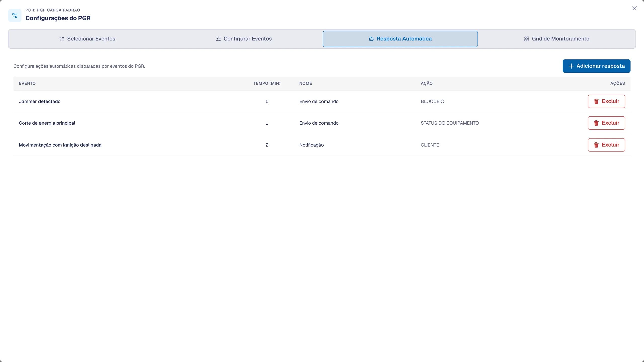Remove the Movimentação com ignição desligada response
The width and height of the screenshot is (644, 362).
606,145
